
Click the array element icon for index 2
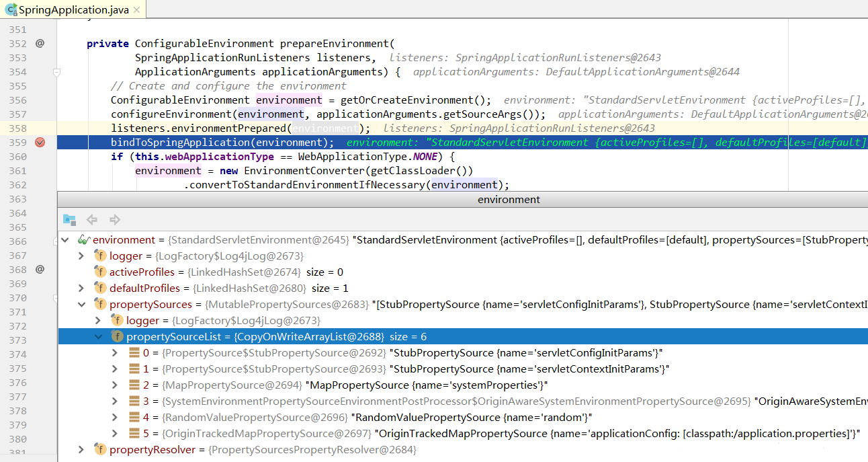click(134, 385)
